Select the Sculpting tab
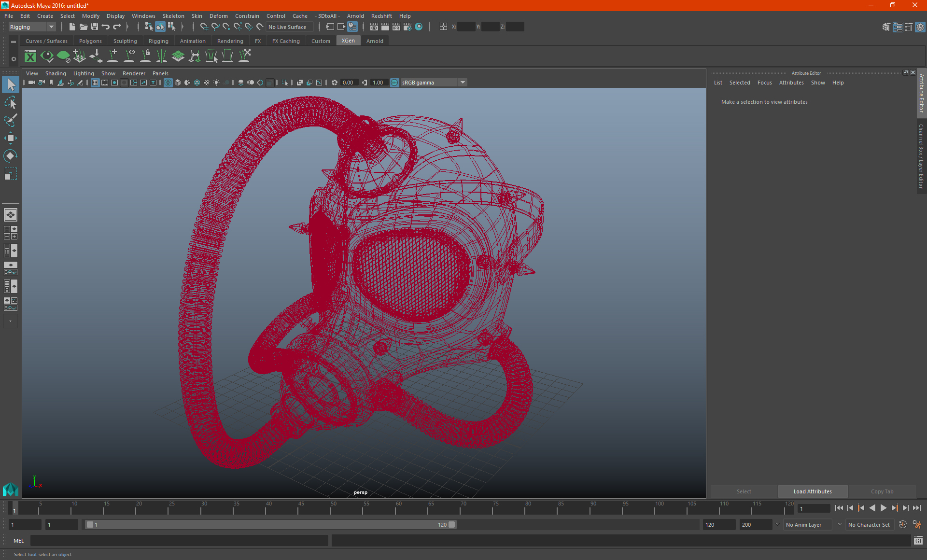Viewport: 927px width, 560px height. tap(124, 41)
